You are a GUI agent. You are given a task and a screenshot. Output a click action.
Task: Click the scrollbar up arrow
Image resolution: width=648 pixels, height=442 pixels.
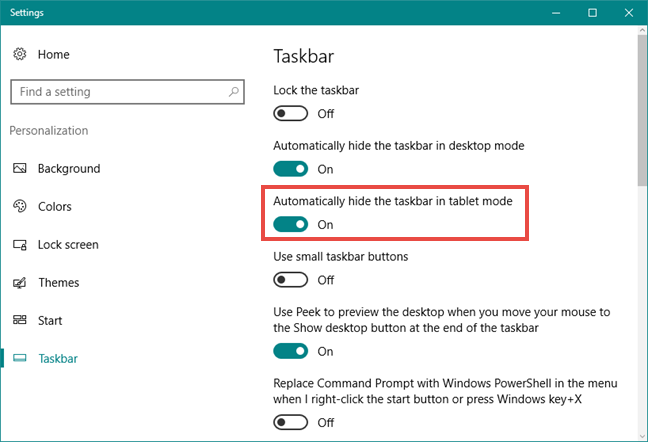[643, 30]
